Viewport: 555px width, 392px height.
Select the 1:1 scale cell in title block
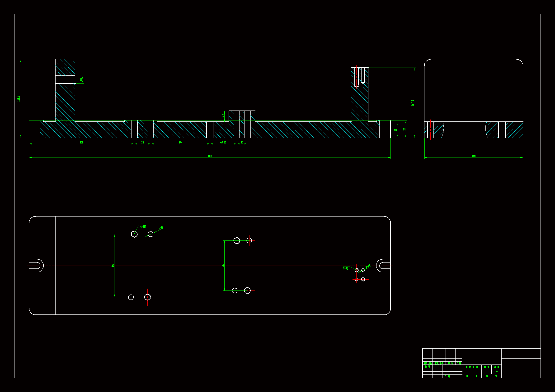pyautogui.click(x=496, y=372)
